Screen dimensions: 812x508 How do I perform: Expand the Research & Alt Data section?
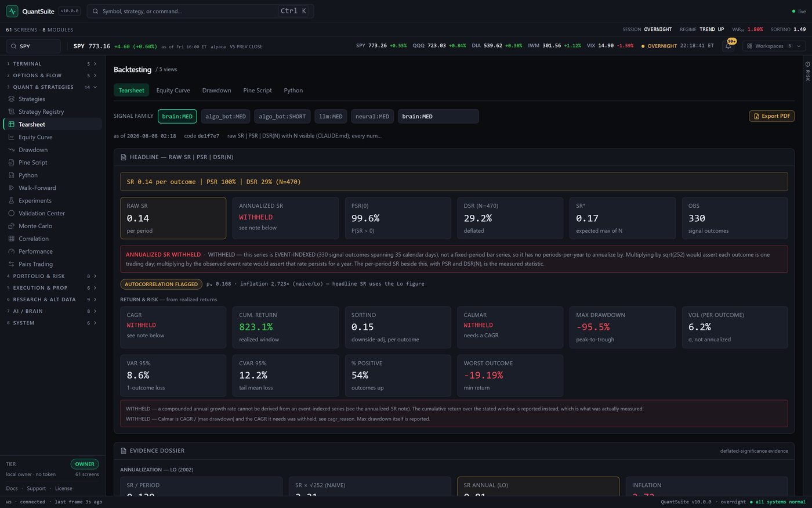(x=52, y=300)
